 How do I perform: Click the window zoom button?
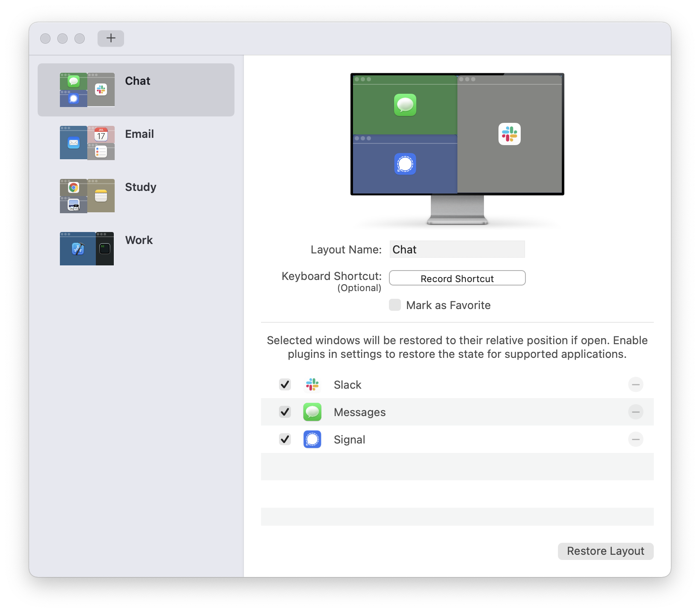(80, 39)
